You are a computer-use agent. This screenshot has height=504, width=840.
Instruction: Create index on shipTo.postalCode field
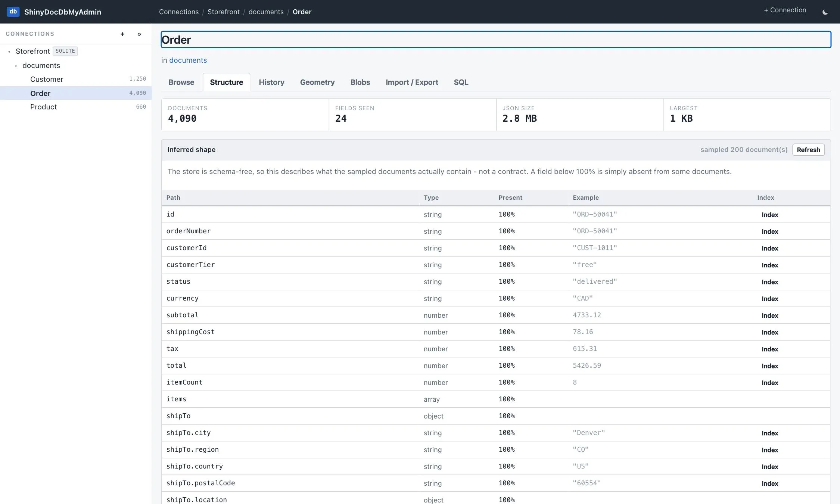(770, 483)
